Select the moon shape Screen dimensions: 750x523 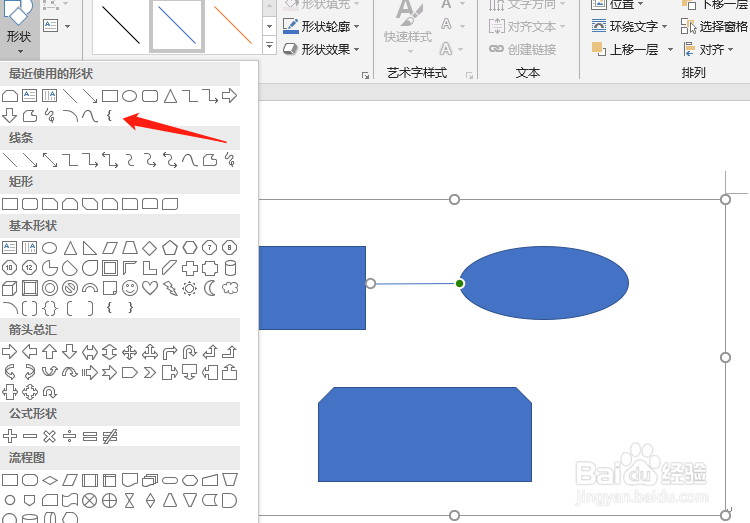(210, 288)
